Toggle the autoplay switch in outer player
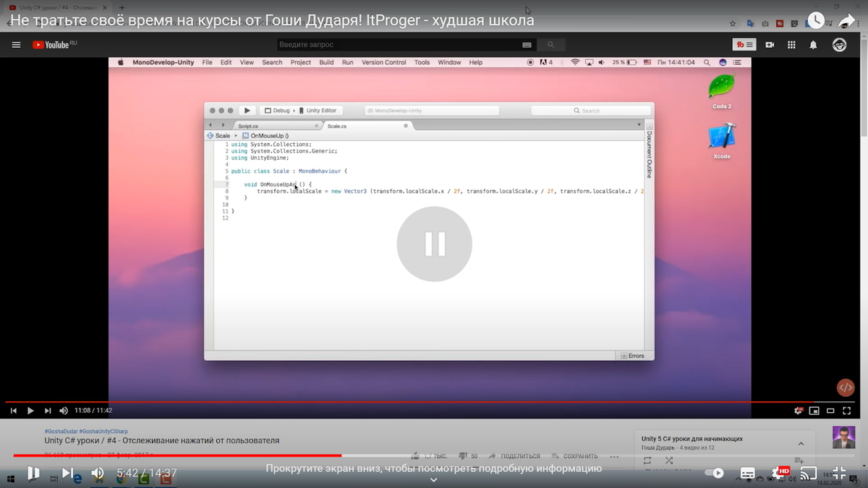The image size is (868, 488). click(714, 473)
